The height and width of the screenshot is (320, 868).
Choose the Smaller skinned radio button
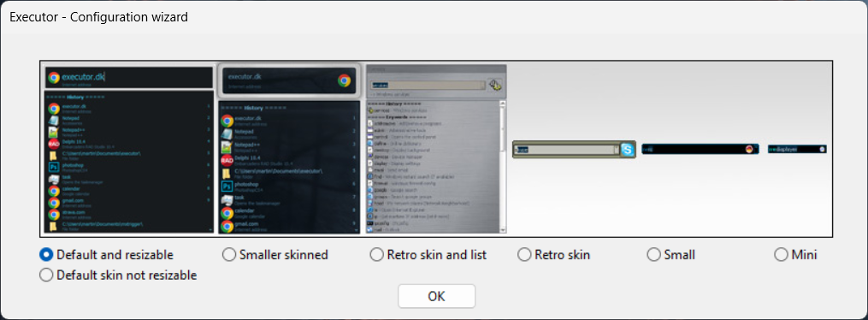(275, 255)
